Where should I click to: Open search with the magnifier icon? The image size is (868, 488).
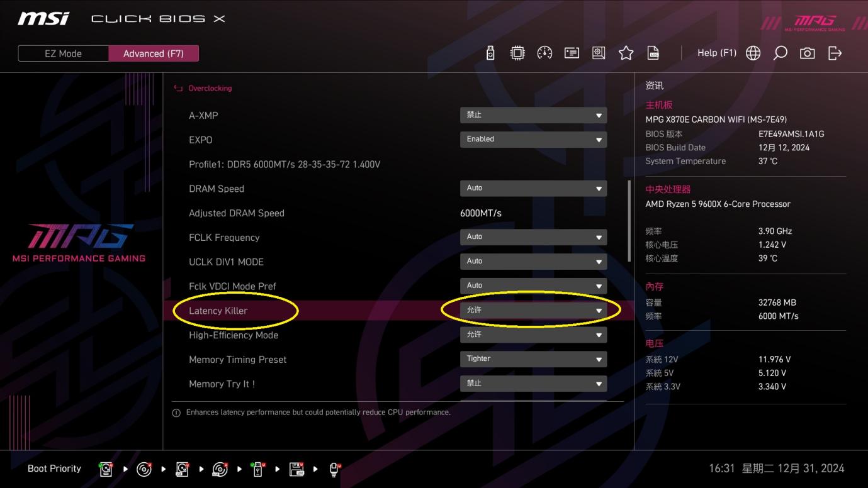click(780, 53)
